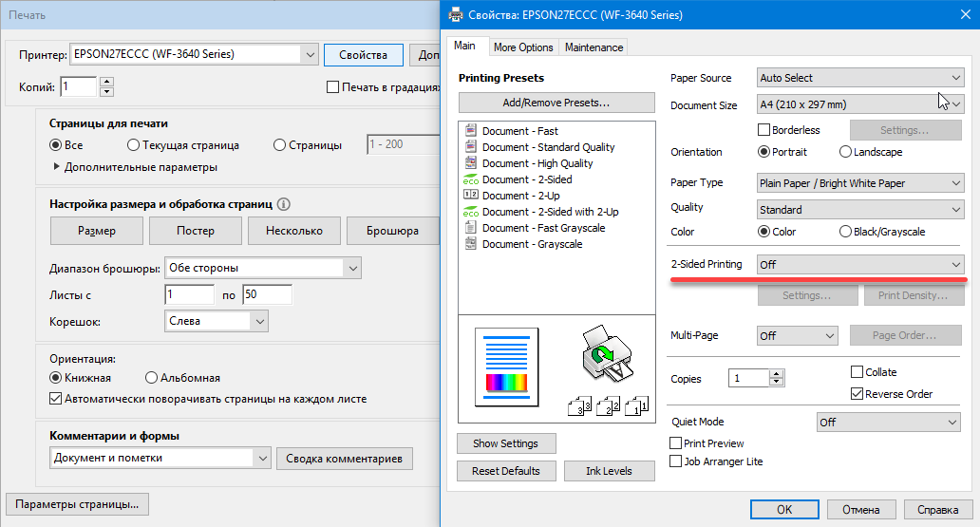Click the Document - Fast preset icon
Image resolution: width=980 pixels, height=527 pixels.
pyautogui.click(x=470, y=131)
